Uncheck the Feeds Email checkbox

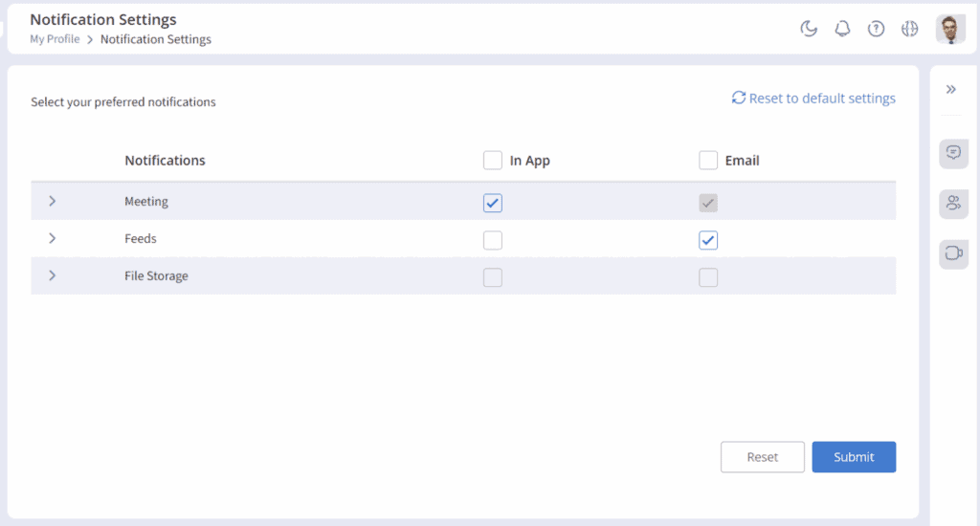(708, 240)
